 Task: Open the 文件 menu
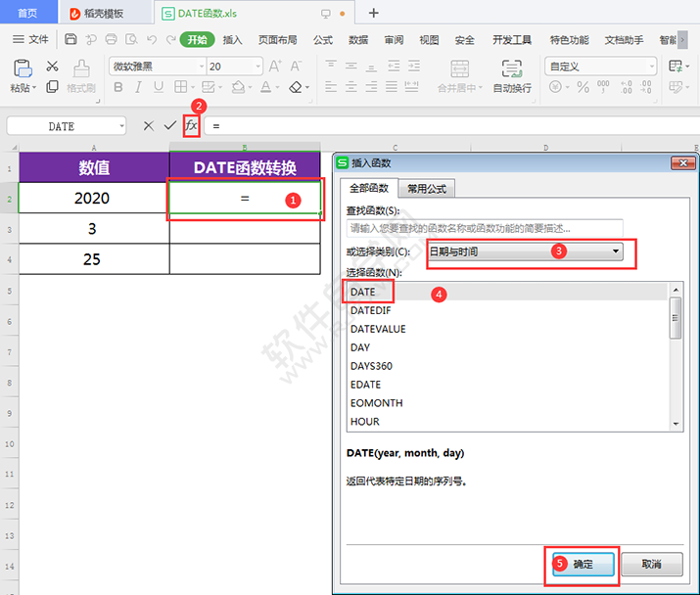(x=30, y=39)
